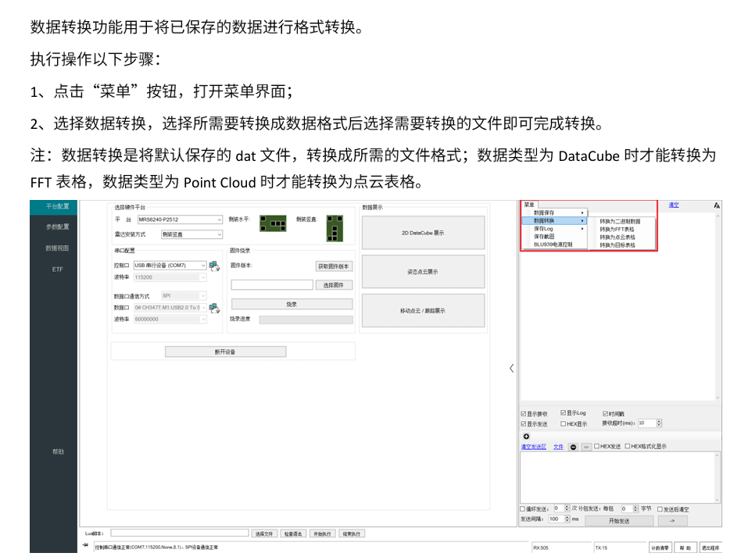Viewport: 741px width, 560px height.
Task: Click the 退出程序 button
Action: [x=711, y=548]
